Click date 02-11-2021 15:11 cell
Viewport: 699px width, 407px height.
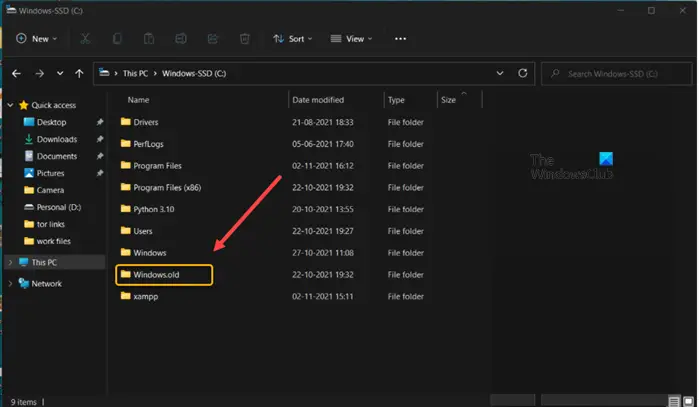[x=322, y=296]
